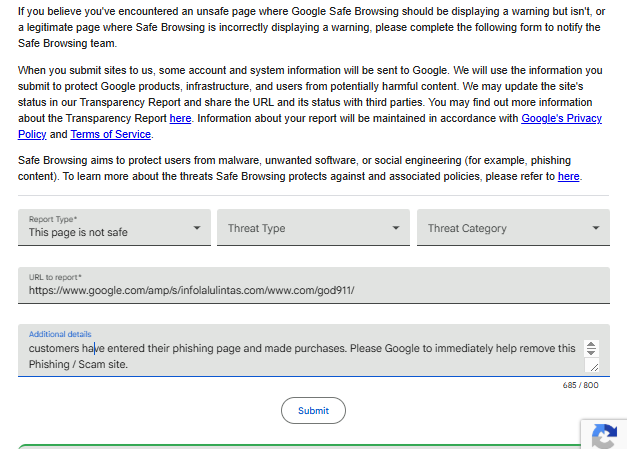This screenshot has width=627, height=449.
Task: Open the Terms of Service link
Action: coord(110,134)
